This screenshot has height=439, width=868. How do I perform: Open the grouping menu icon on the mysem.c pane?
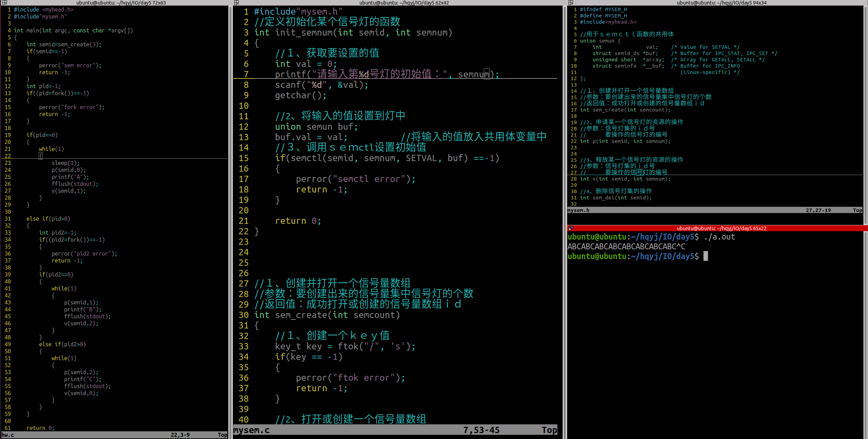pyautogui.click(x=237, y=3)
